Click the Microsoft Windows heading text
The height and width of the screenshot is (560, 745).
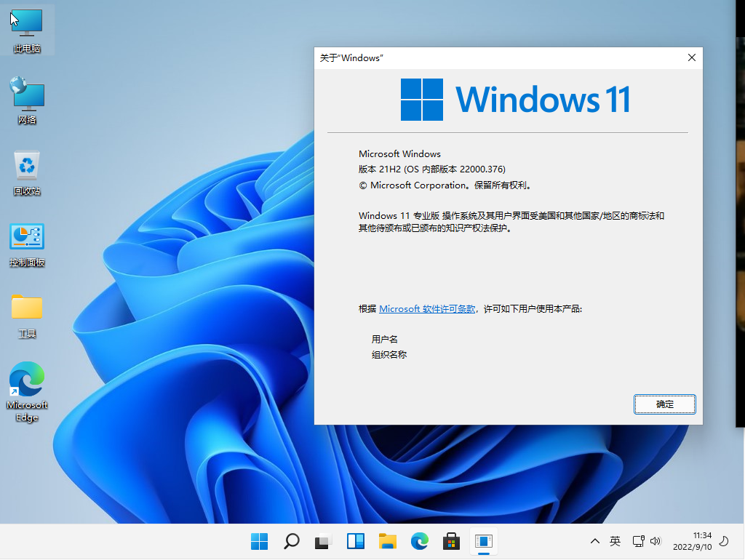point(399,154)
